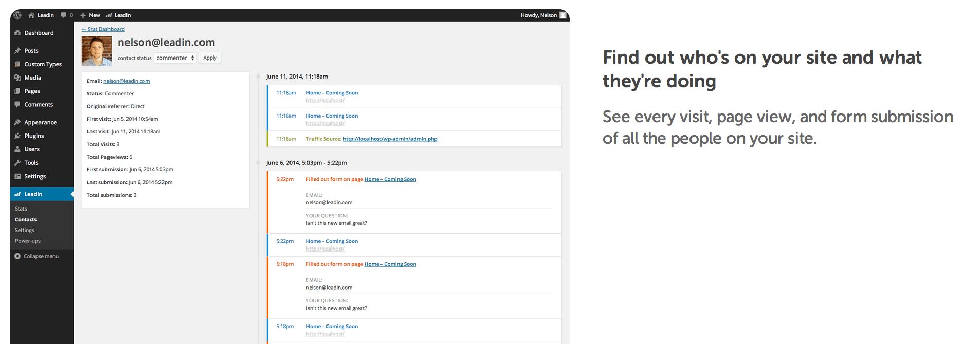Click the comments bubble icon in admin bar

click(64, 15)
